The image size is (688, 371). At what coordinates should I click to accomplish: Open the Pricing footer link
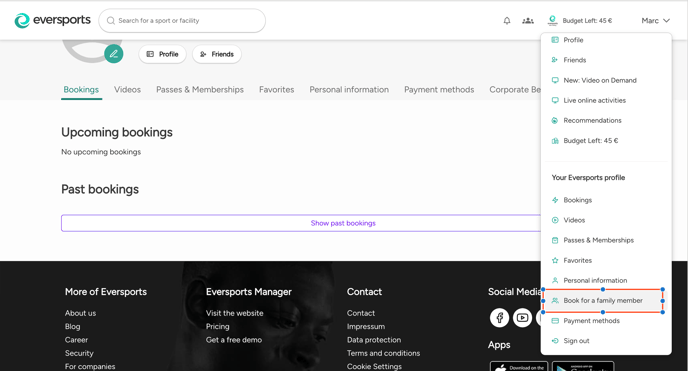[218, 326]
